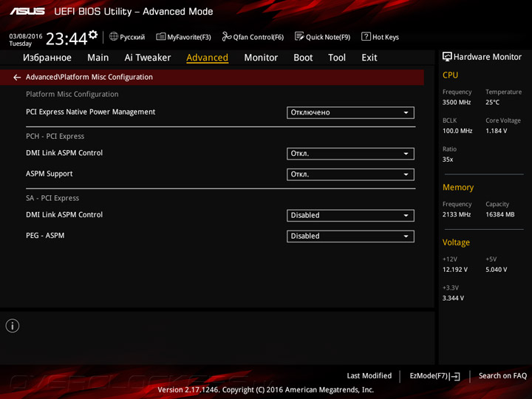This screenshot has height=399, width=532.
Task: Switch to the Main tab
Action: pos(98,58)
